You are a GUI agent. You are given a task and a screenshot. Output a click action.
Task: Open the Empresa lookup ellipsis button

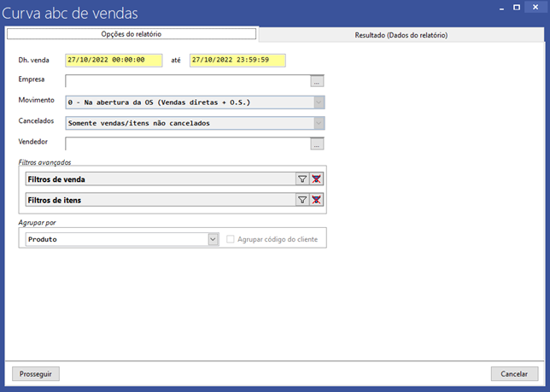[318, 82]
